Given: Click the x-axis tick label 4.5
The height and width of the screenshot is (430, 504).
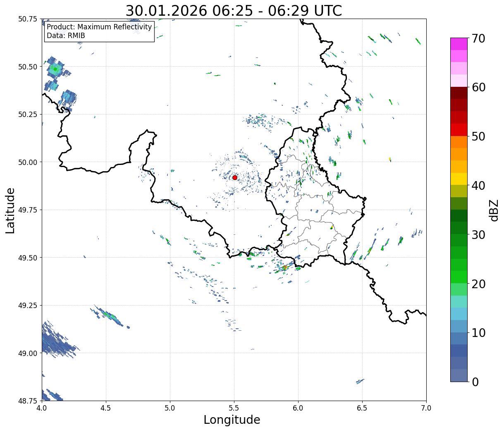Looking at the screenshot, I should point(106,408).
